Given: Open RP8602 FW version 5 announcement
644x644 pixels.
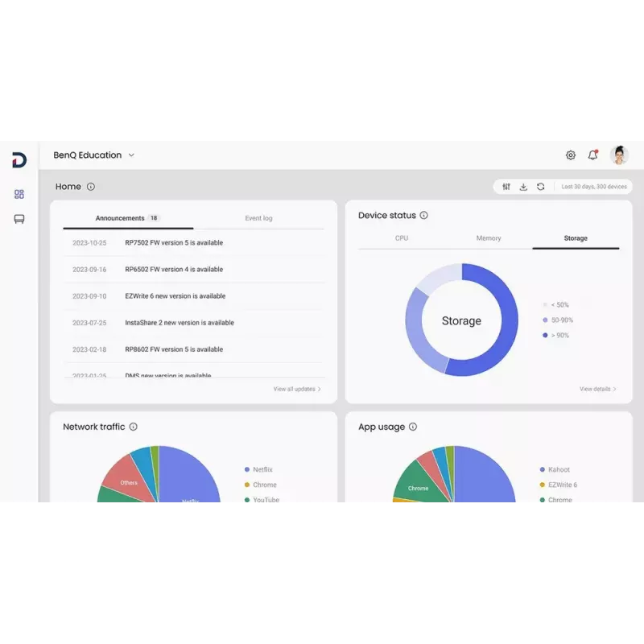Looking at the screenshot, I should point(174,349).
